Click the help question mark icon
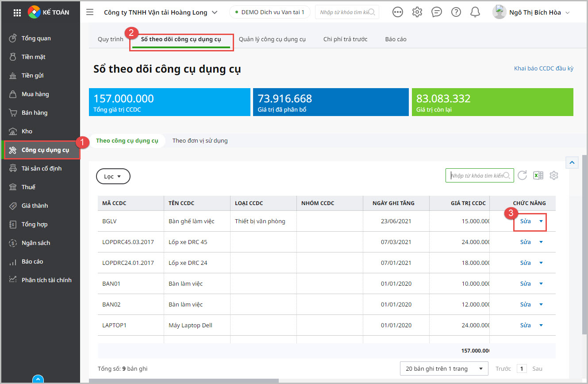 click(456, 12)
